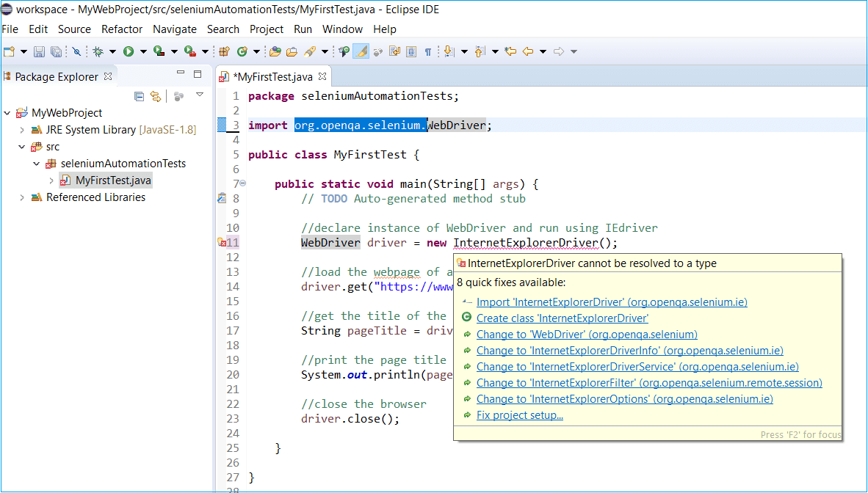Click the Fix project setup link

pos(520,415)
